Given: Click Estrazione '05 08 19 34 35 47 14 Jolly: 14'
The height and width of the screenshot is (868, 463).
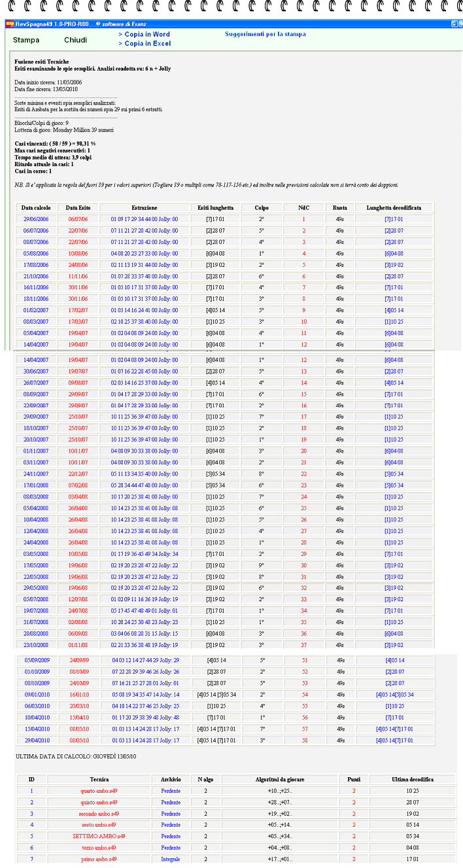Looking at the screenshot, I should (145, 695).
